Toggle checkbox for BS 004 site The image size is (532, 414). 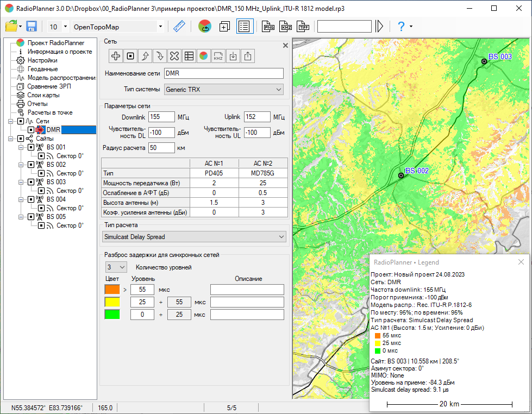31,199
